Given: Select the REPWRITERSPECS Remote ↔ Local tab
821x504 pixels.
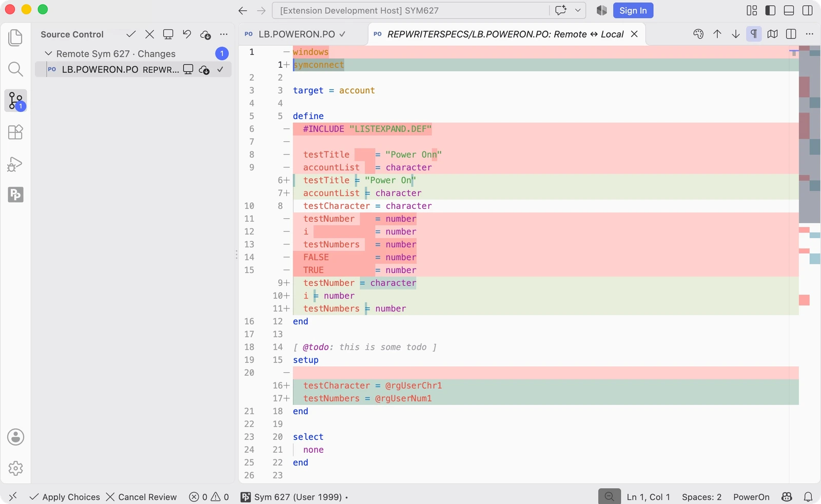Looking at the screenshot, I should coord(505,34).
